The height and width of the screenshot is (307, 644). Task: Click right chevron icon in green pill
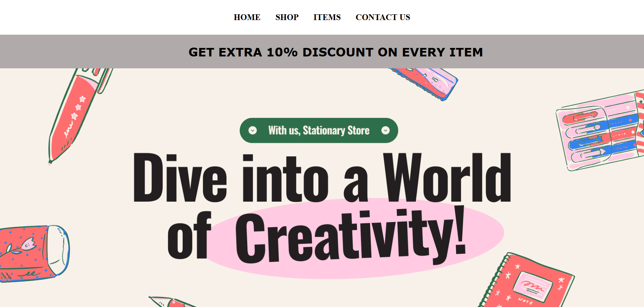tap(385, 131)
